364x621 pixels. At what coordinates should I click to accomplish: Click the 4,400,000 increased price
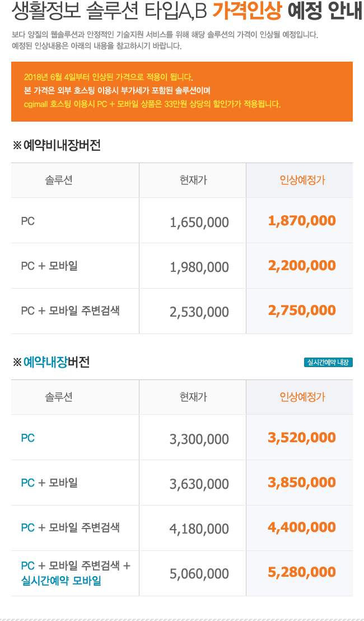(302, 527)
